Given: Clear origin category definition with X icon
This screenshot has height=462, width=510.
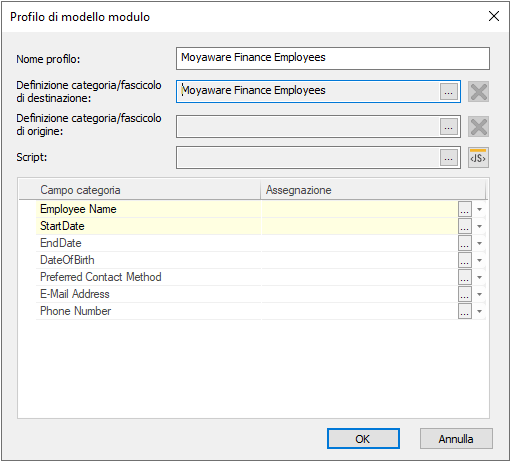Looking at the screenshot, I should 478,127.
